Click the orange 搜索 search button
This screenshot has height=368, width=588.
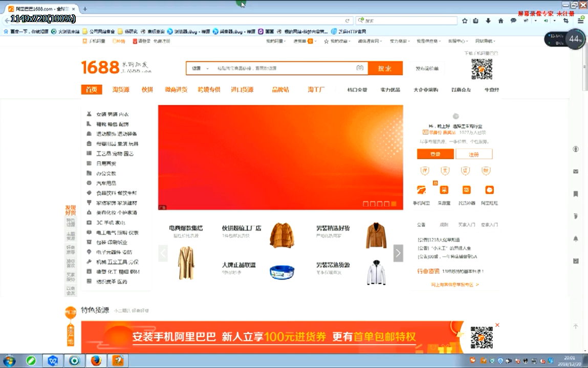[x=385, y=68]
